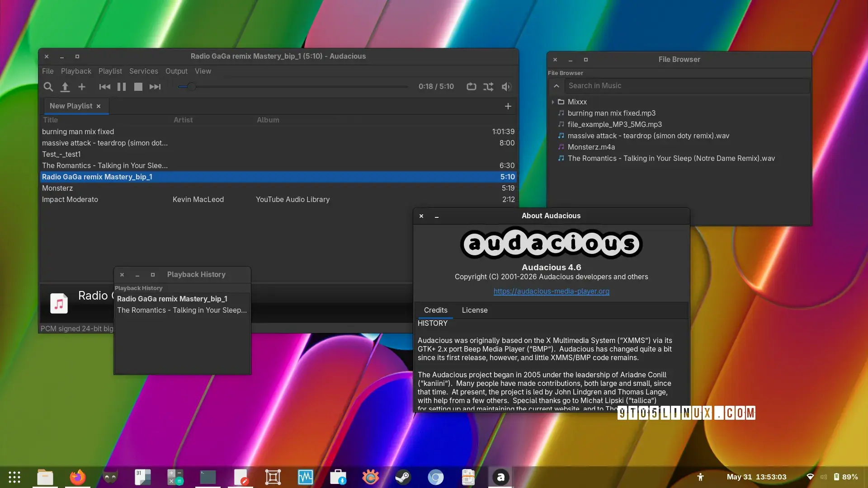
Task: Open the audacious-media-player.org link
Action: pyautogui.click(x=551, y=291)
